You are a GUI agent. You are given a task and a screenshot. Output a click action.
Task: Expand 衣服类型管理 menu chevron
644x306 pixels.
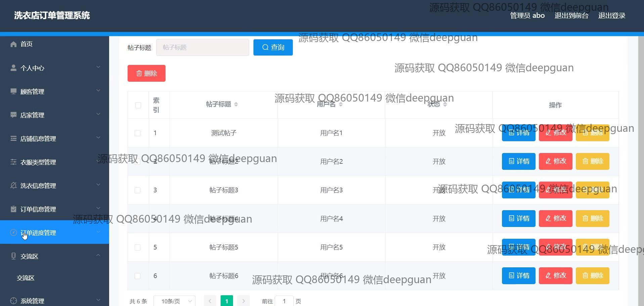point(98,161)
